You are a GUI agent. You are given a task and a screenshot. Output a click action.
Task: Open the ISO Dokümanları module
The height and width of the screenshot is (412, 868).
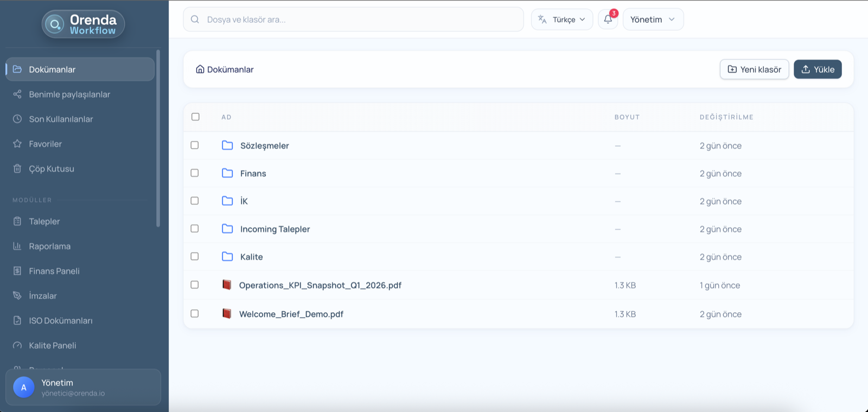(61, 320)
